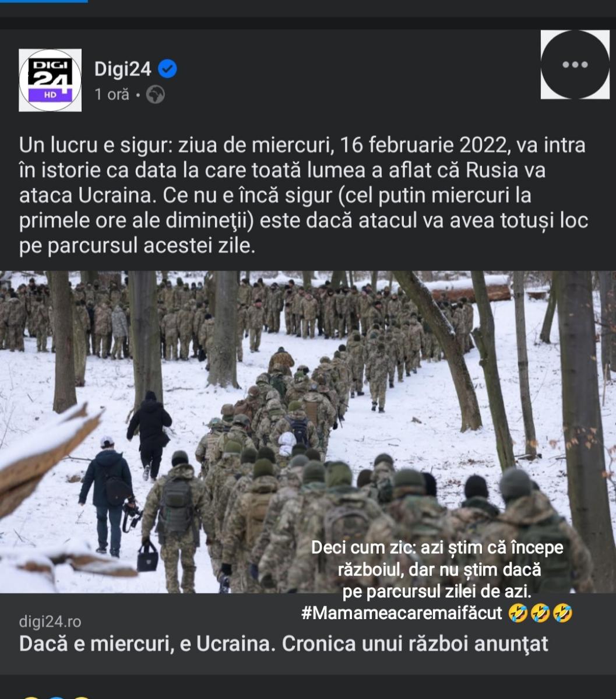Select the blue active tab indicator at top
Screen dimensions: 616x699
pos(44,1)
